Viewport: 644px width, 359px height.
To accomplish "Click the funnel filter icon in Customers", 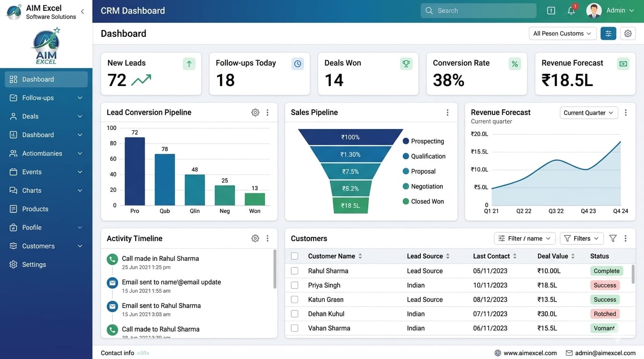I will click(x=613, y=238).
